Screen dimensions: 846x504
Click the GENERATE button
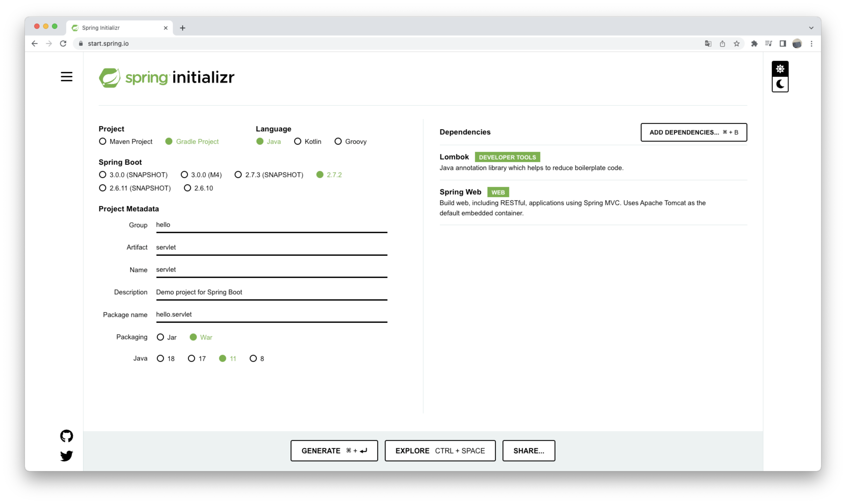point(334,451)
